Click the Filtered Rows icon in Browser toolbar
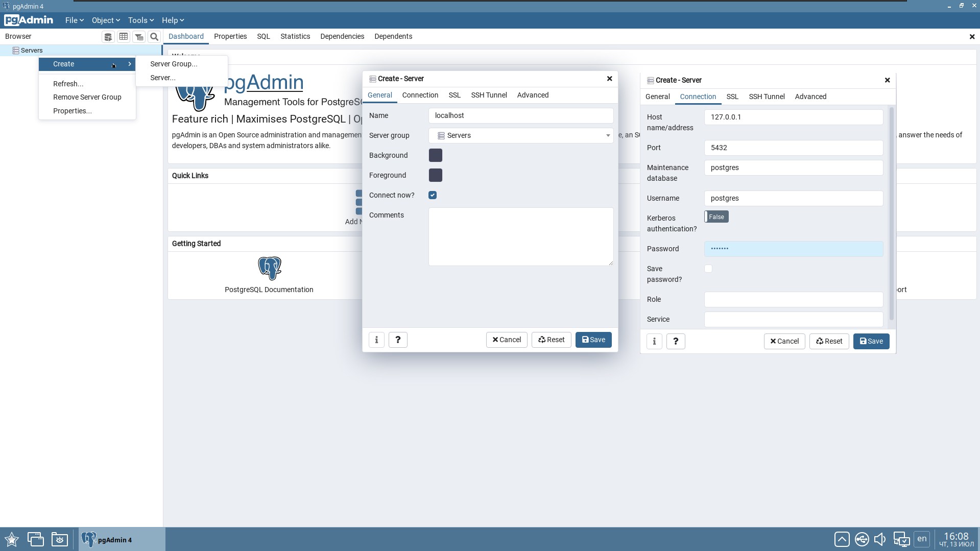This screenshot has height=551, width=980. 139,37
